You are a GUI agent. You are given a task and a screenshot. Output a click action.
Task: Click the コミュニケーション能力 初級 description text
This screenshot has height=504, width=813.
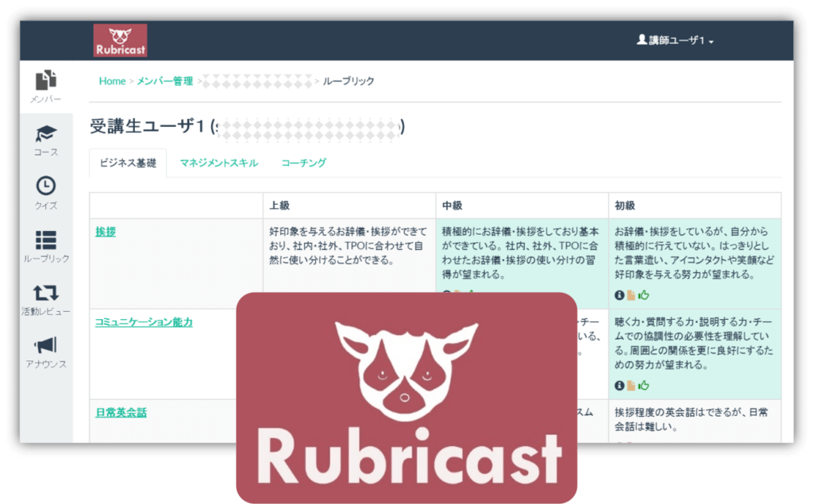[694, 343]
